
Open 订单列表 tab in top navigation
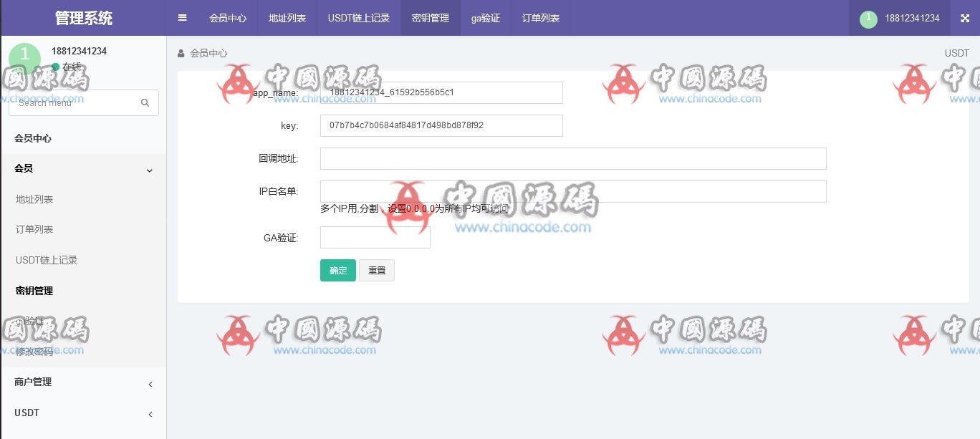[541, 18]
